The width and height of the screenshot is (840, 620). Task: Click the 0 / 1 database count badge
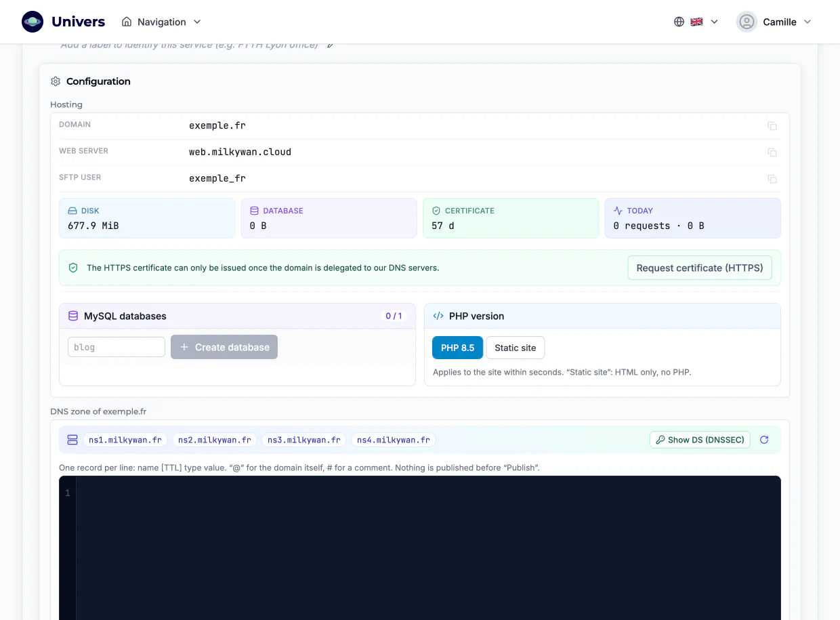tap(394, 316)
